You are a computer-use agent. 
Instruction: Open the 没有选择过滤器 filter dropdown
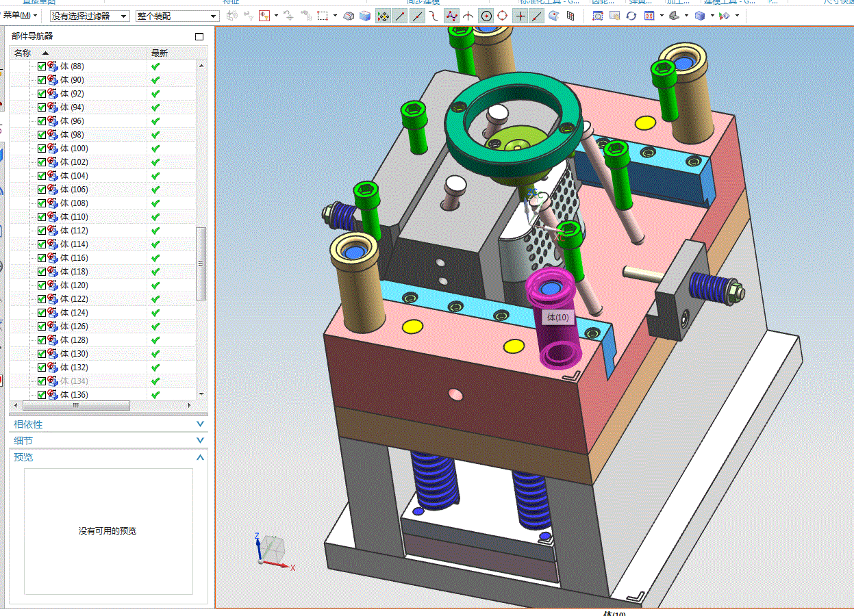[90, 16]
